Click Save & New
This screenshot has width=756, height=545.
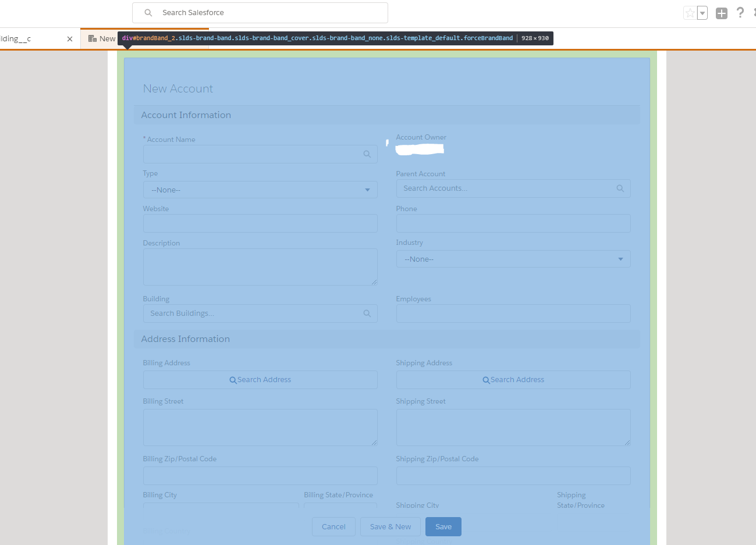coord(390,526)
